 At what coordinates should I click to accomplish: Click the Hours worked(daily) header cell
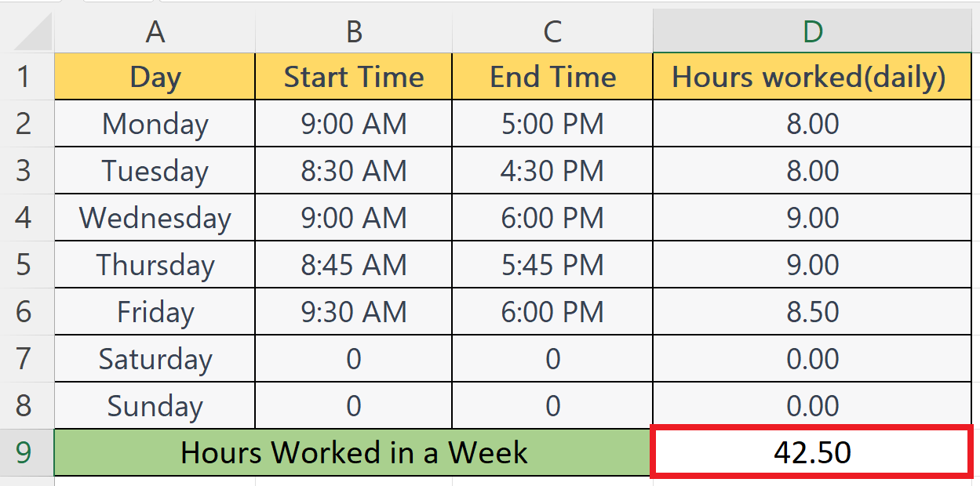pyautogui.click(x=814, y=77)
